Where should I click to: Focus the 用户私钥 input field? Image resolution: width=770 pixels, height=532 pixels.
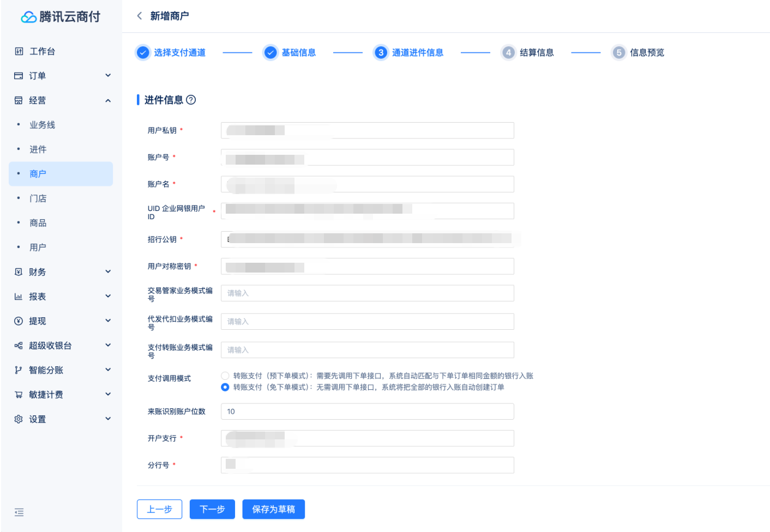(368, 130)
